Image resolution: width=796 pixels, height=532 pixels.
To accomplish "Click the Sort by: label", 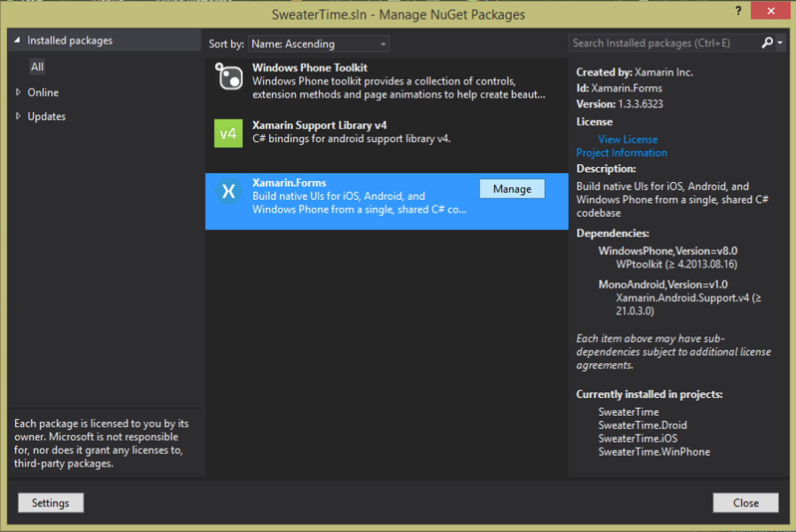I will pos(226,44).
